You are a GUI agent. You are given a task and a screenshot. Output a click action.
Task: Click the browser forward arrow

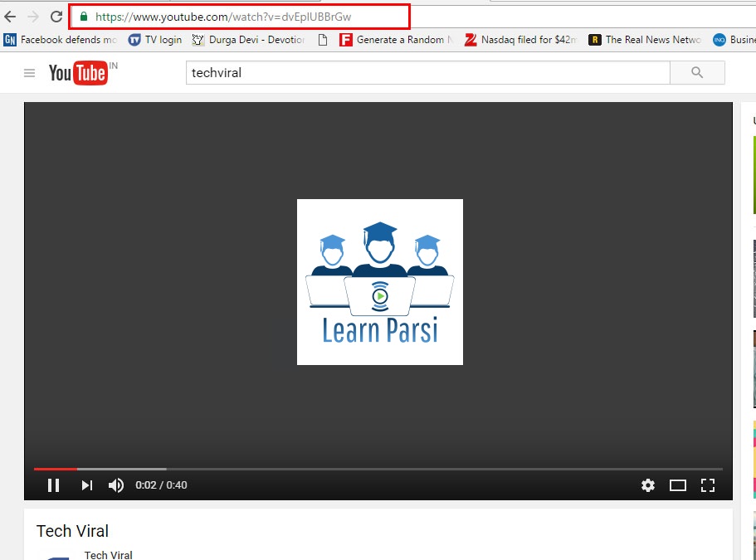33,17
